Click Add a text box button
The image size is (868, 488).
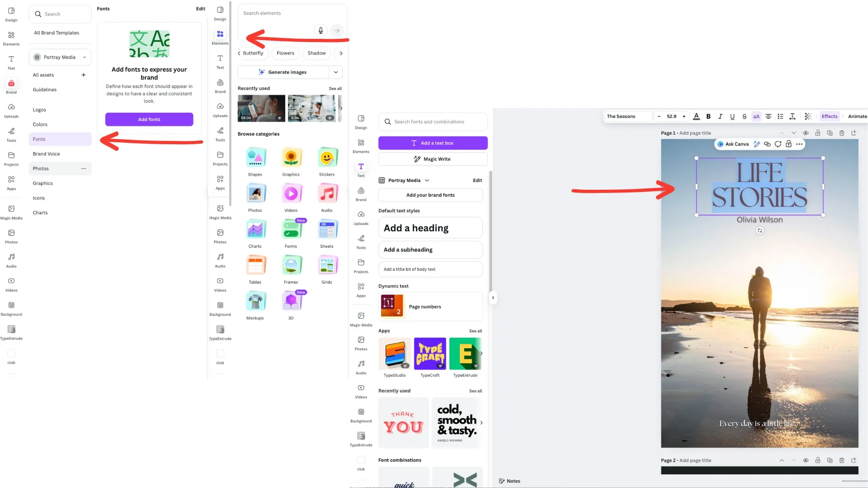pyautogui.click(x=433, y=143)
